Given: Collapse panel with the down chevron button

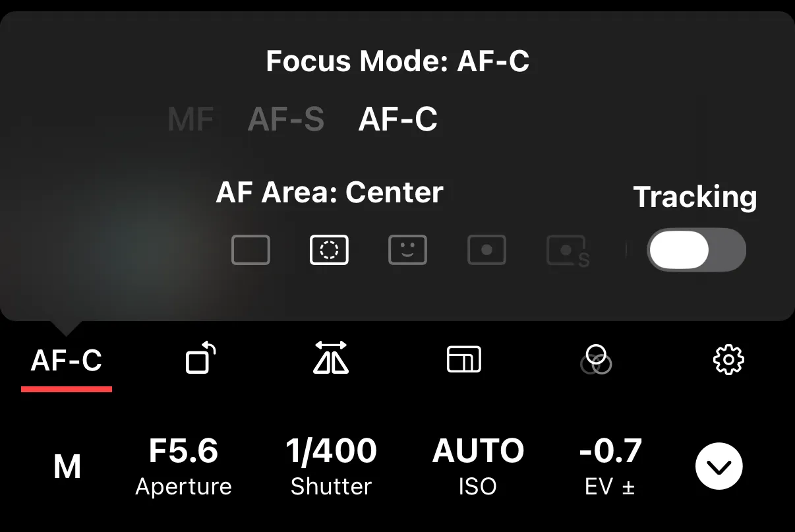Looking at the screenshot, I should 719,467.
